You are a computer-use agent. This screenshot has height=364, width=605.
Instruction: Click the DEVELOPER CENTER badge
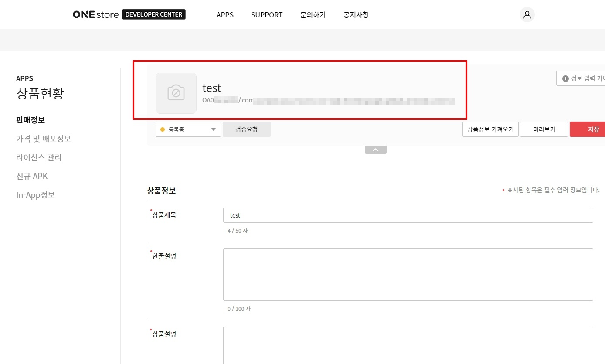[154, 14]
